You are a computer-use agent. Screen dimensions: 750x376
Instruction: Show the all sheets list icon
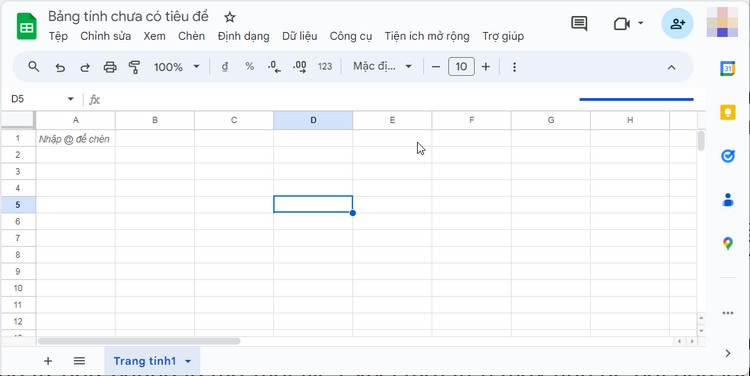coord(79,361)
